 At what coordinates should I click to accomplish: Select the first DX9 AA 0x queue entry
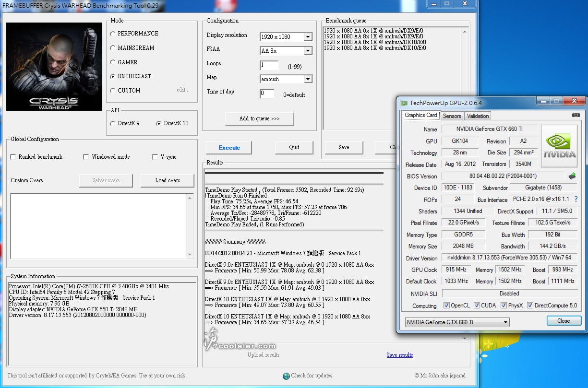click(x=373, y=31)
